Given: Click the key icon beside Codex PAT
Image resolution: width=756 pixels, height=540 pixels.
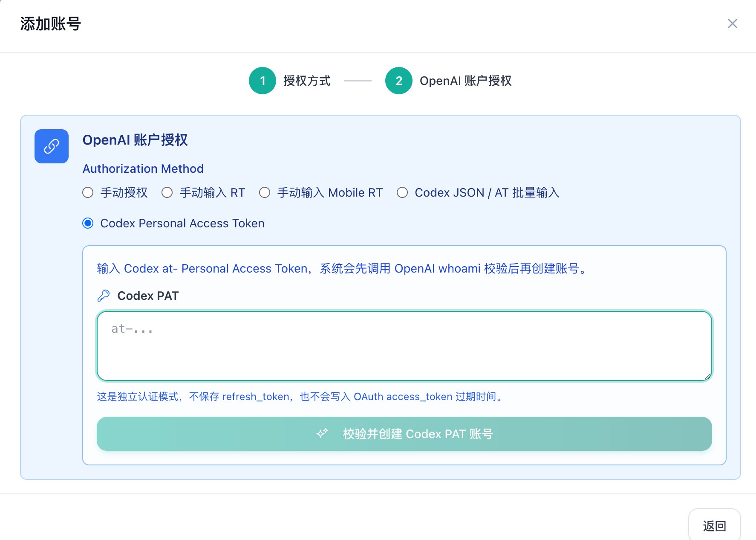Looking at the screenshot, I should pyautogui.click(x=104, y=296).
